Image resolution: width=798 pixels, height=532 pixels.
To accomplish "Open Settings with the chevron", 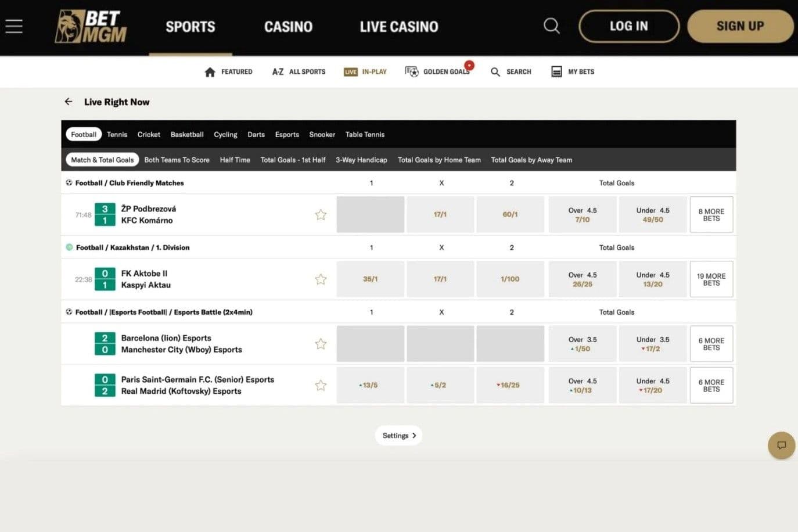I will (399, 436).
